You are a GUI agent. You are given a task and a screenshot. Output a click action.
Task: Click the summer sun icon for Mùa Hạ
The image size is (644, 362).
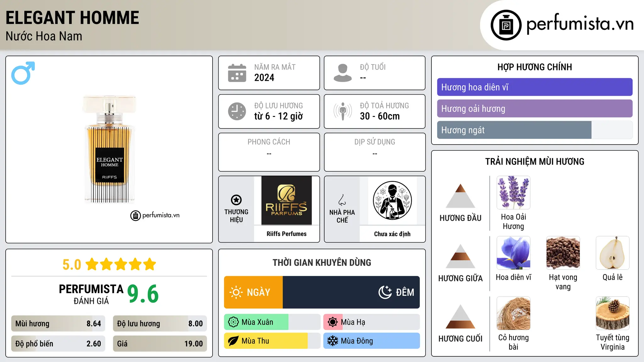pos(333,322)
